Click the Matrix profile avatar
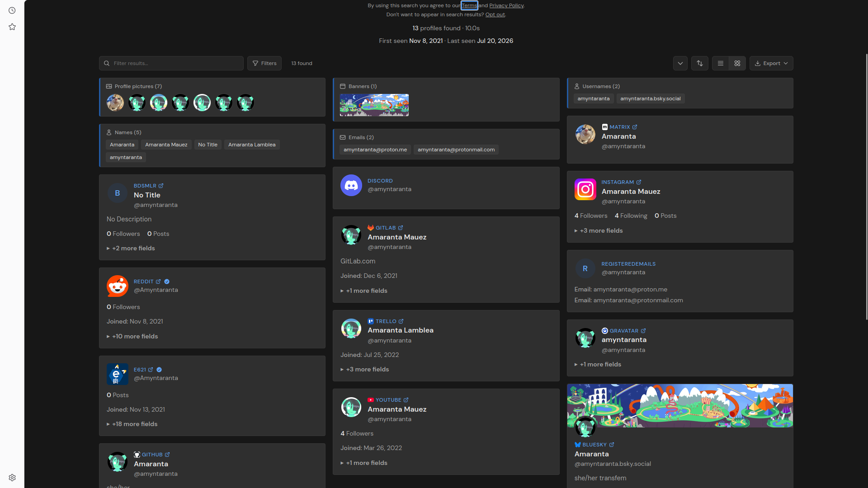Image resolution: width=868 pixels, height=488 pixels. click(x=585, y=134)
